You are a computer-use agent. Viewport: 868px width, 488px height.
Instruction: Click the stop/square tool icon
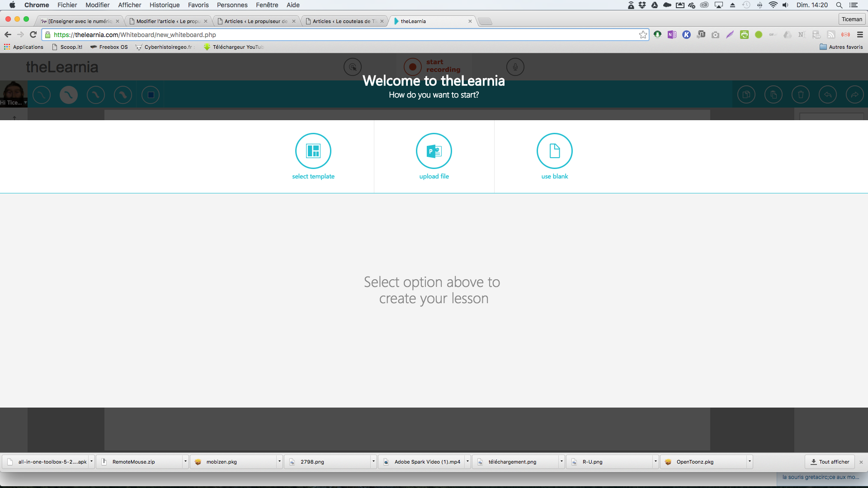point(151,95)
